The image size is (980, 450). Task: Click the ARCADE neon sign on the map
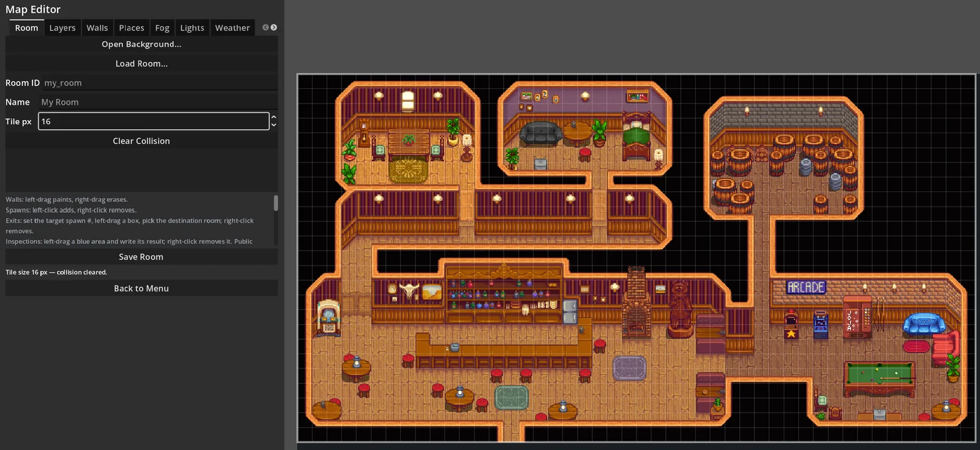click(x=805, y=287)
